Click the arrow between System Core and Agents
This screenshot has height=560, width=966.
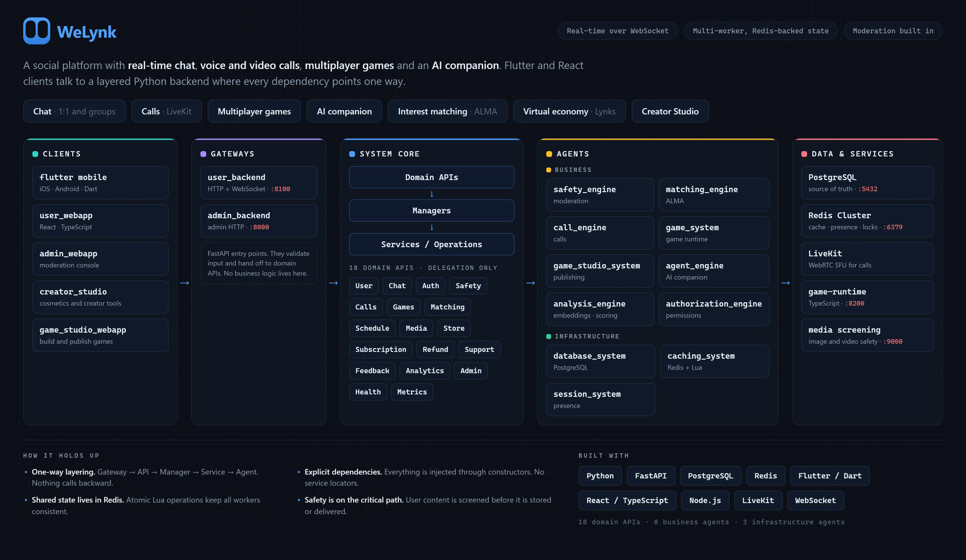[x=531, y=283]
